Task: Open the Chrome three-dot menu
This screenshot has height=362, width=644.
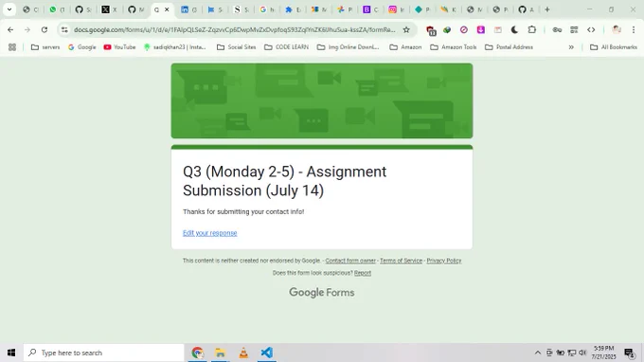Action: point(634,29)
